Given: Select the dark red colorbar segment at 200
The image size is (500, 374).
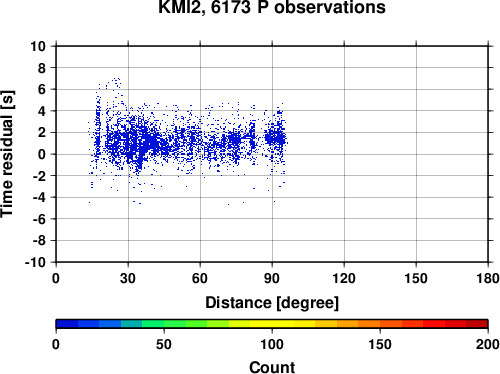Looking at the screenshot, I should pyautogui.click(x=477, y=324).
